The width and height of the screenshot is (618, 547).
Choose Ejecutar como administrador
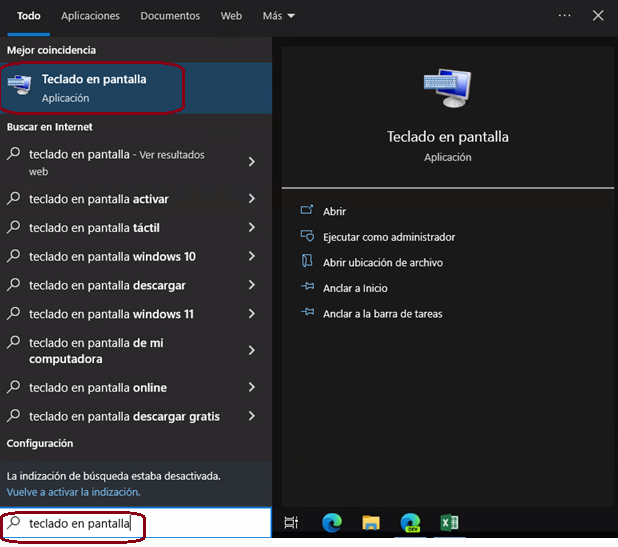pos(389,237)
